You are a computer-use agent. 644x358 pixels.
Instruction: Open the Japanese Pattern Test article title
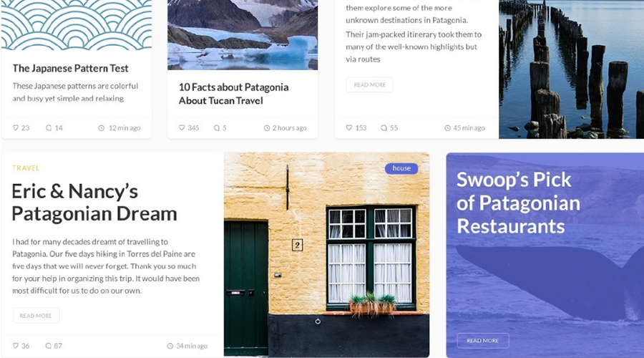point(70,68)
